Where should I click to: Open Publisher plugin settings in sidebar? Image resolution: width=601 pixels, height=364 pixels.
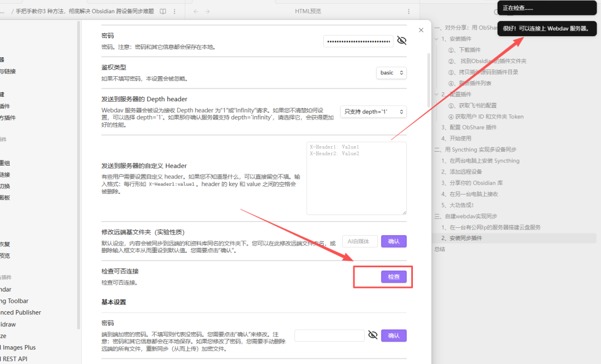[21, 313]
